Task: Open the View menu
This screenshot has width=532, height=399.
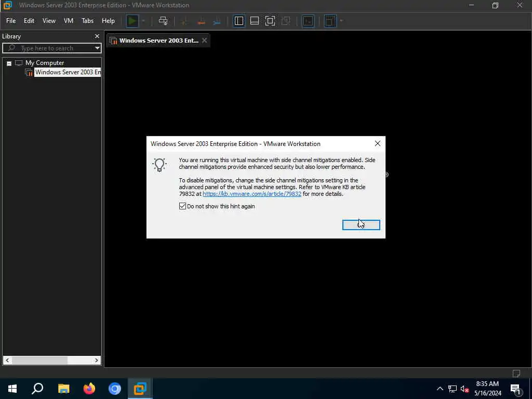Action: tap(49, 21)
